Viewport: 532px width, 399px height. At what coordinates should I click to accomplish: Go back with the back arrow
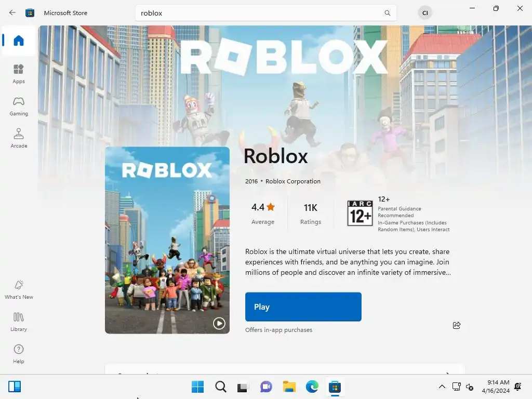(12, 13)
